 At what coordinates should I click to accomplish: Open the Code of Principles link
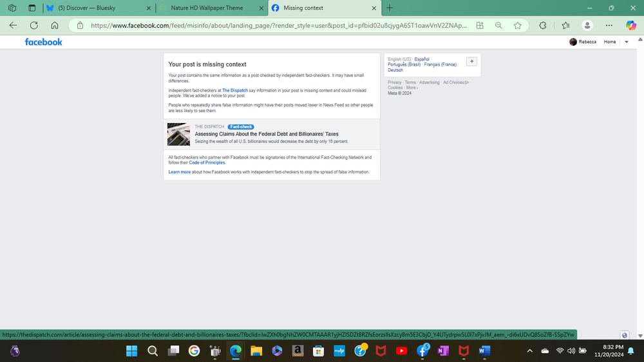tap(207, 163)
